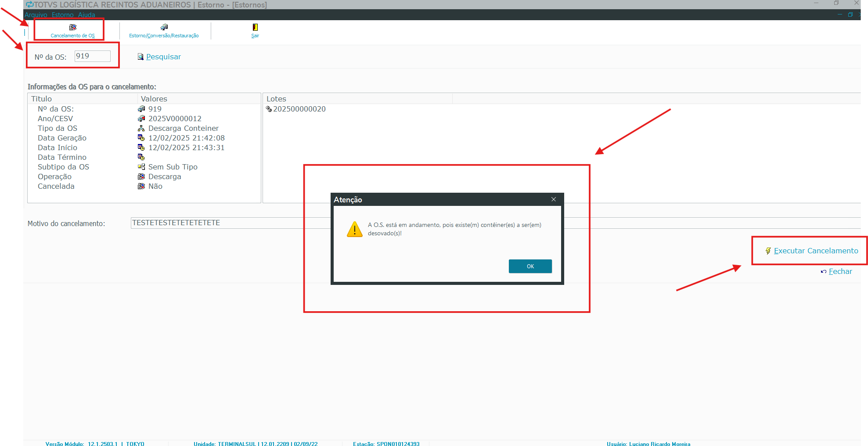Click the Fechar link
The image size is (868, 446).
click(840, 271)
